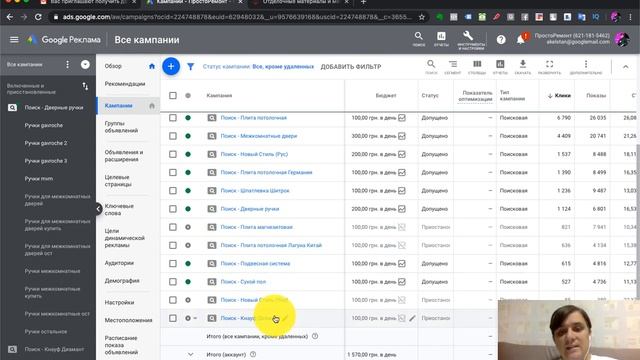Open the notifications bell
The image size is (640, 360).
pyautogui.click(x=520, y=40)
